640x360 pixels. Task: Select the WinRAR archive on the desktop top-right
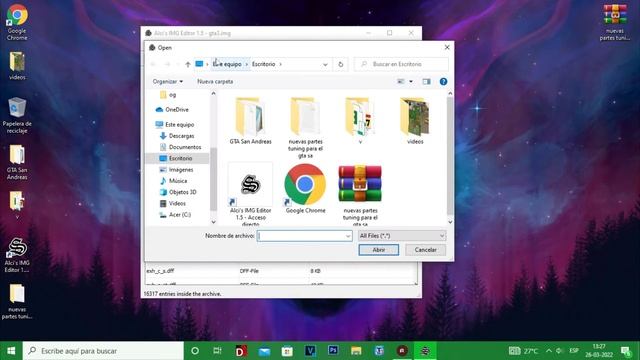615,22
